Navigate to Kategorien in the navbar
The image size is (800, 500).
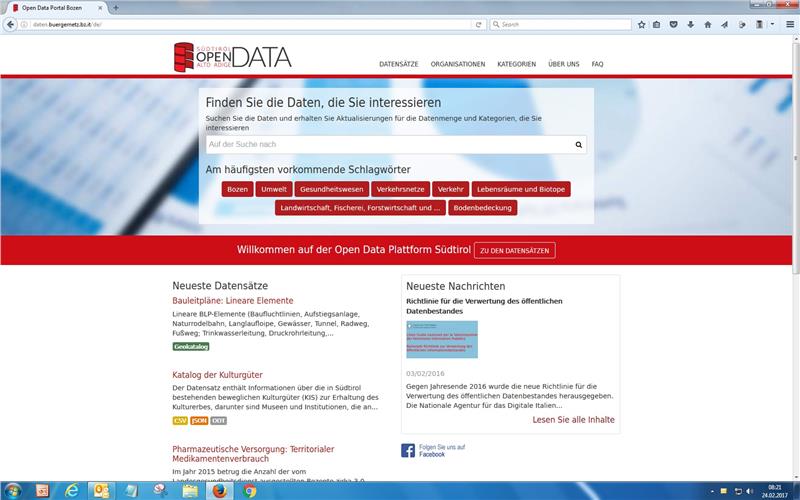tap(517, 64)
